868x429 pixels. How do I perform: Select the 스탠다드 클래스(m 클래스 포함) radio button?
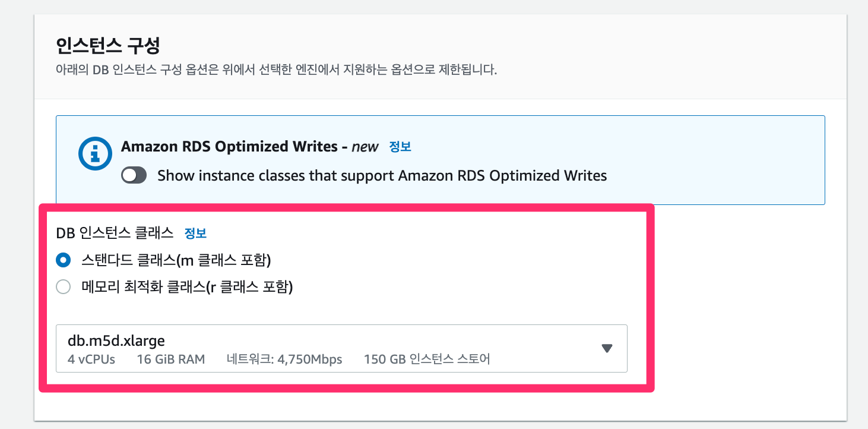(x=63, y=260)
